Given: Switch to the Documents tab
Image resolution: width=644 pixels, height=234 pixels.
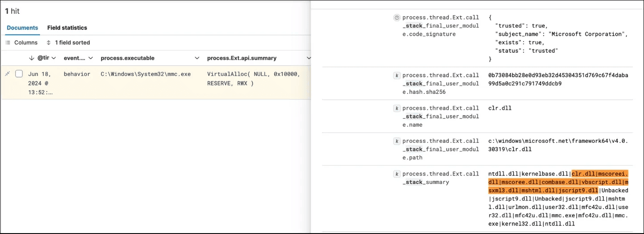Looking at the screenshot, I should tap(22, 28).
